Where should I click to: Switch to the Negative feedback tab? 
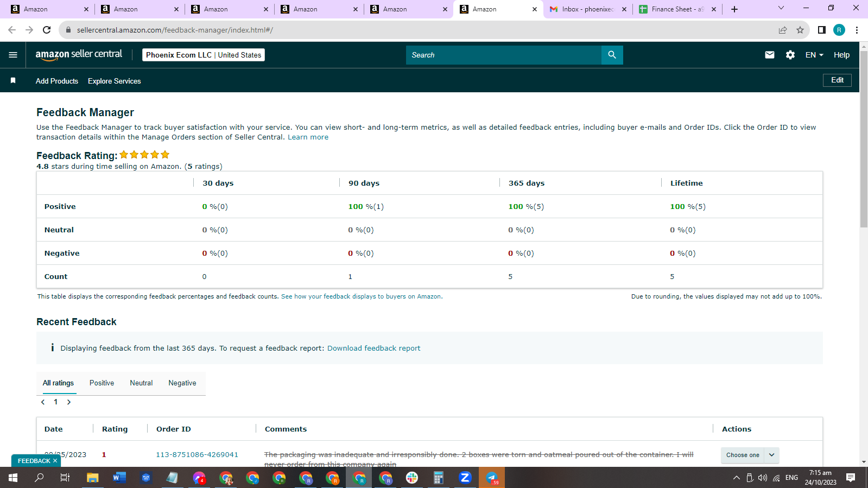coord(182,383)
